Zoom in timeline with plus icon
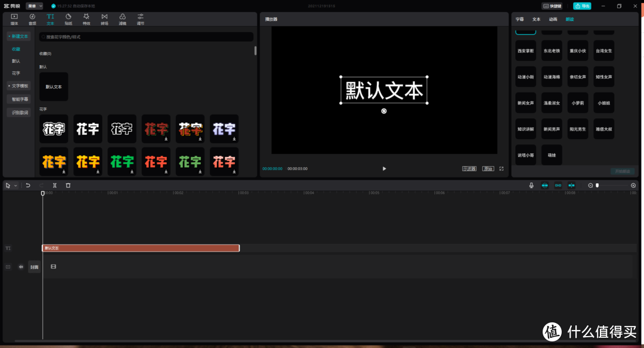The height and width of the screenshot is (348, 644). 633,186
